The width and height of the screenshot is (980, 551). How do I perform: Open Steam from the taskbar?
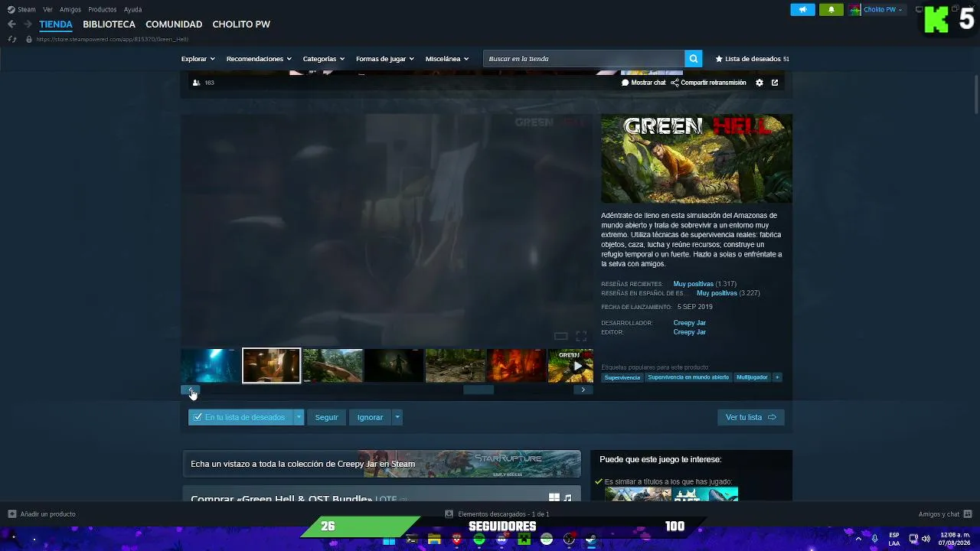591,540
